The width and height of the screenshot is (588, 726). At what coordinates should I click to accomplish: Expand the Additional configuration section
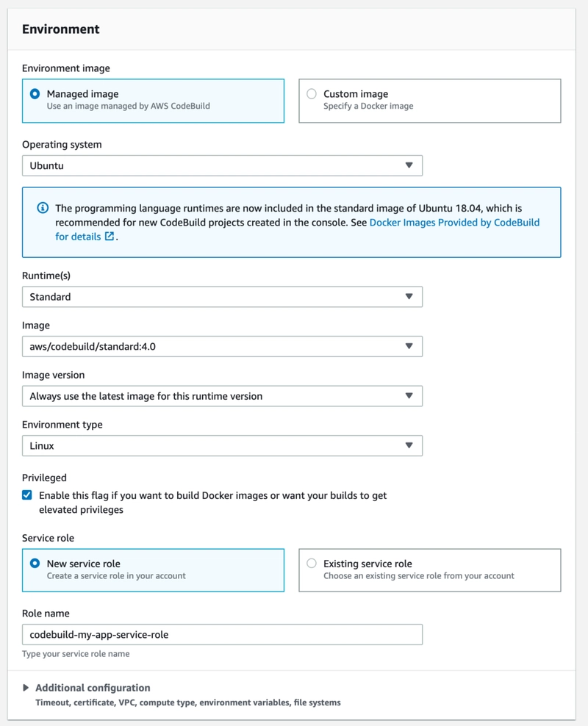93,688
